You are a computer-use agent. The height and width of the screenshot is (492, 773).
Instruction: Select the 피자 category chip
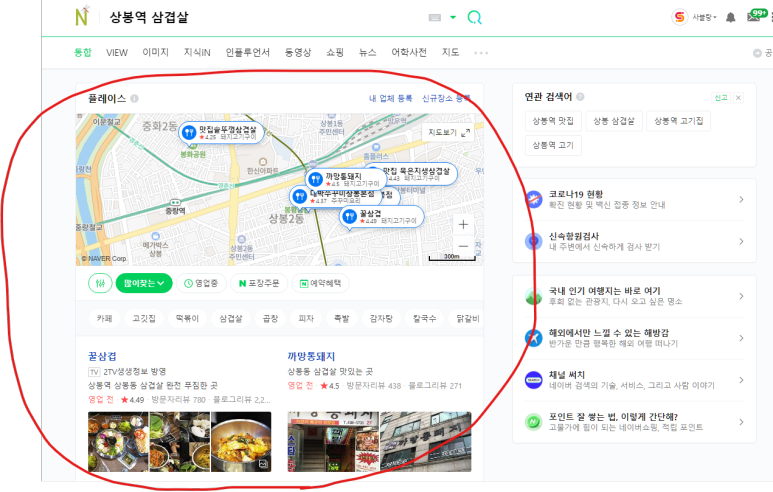306,318
